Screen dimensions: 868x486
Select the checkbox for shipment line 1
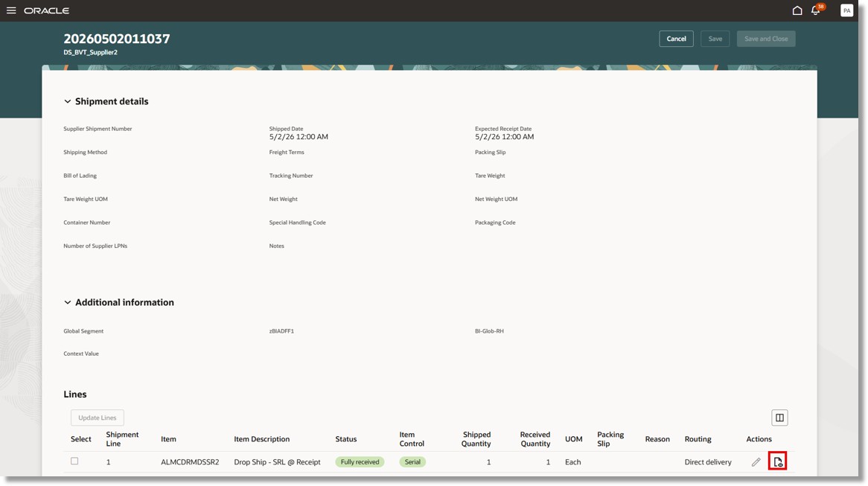pyautogui.click(x=74, y=461)
